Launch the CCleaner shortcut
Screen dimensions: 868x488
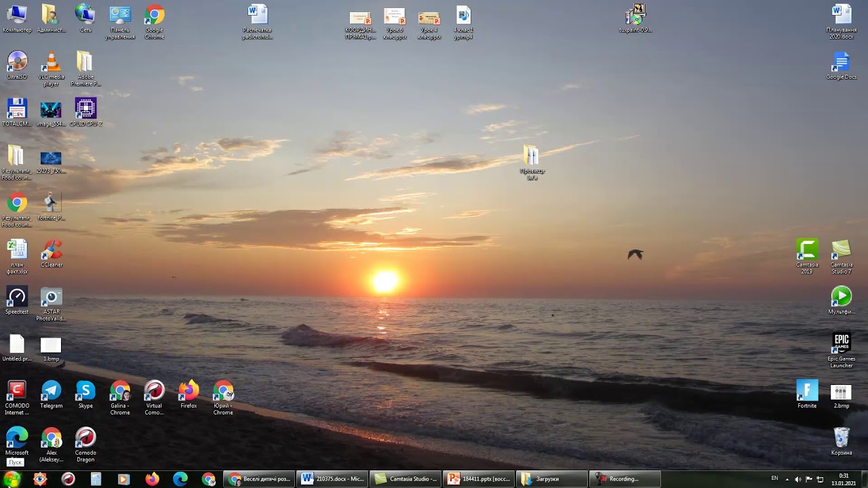51,253
